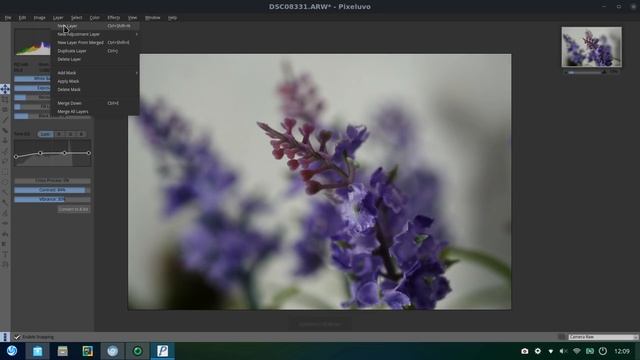Expand the Add Mask submenu
This screenshot has width=640, height=360.
[x=95, y=73]
